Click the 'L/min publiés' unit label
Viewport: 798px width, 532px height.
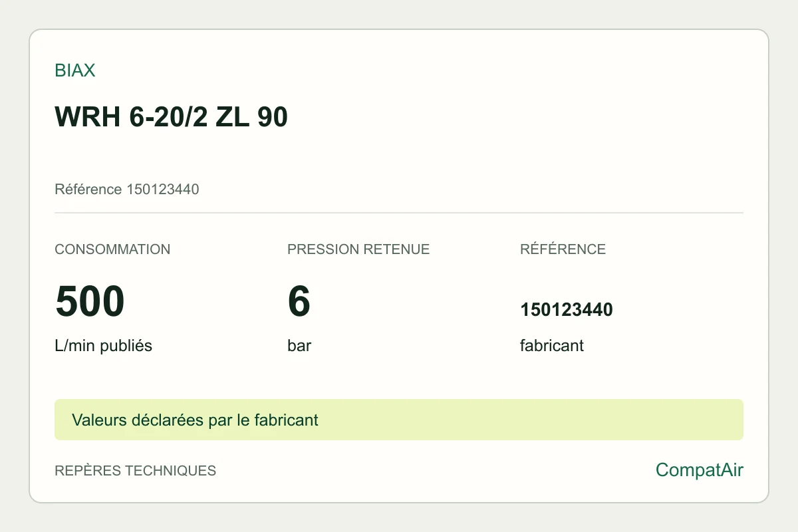click(x=103, y=346)
